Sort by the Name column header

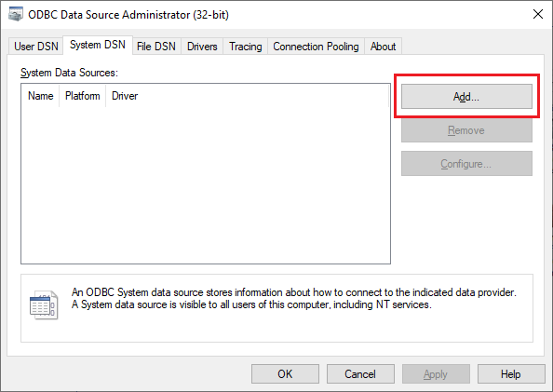click(x=41, y=96)
